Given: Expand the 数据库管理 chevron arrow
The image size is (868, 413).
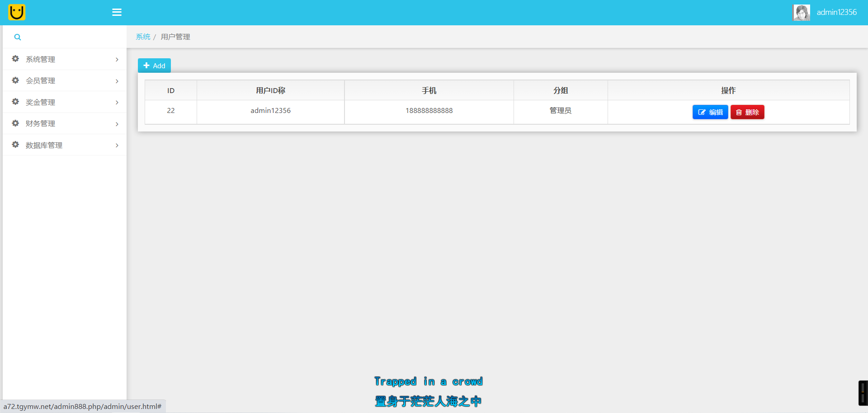Looking at the screenshot, I should 117,145.
